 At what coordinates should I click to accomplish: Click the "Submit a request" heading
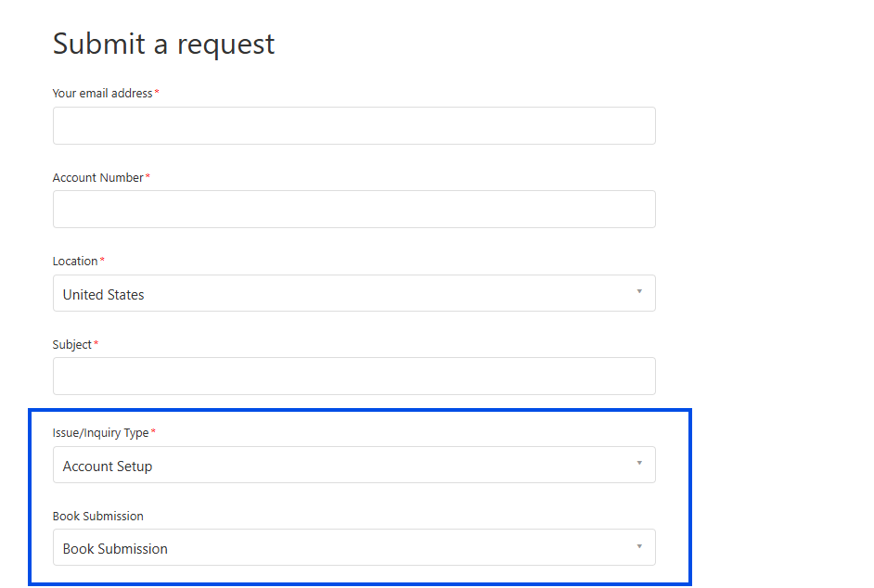(163, 44)
